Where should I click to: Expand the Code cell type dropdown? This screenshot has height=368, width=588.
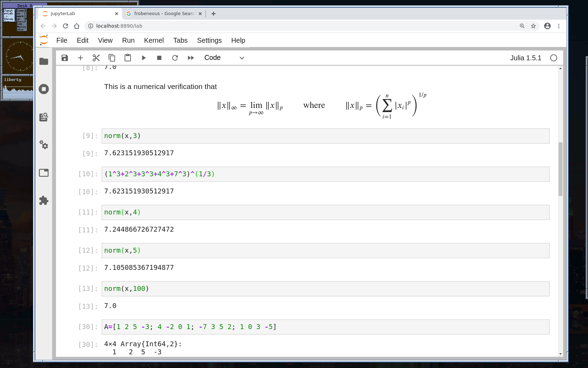click(224, 58)
